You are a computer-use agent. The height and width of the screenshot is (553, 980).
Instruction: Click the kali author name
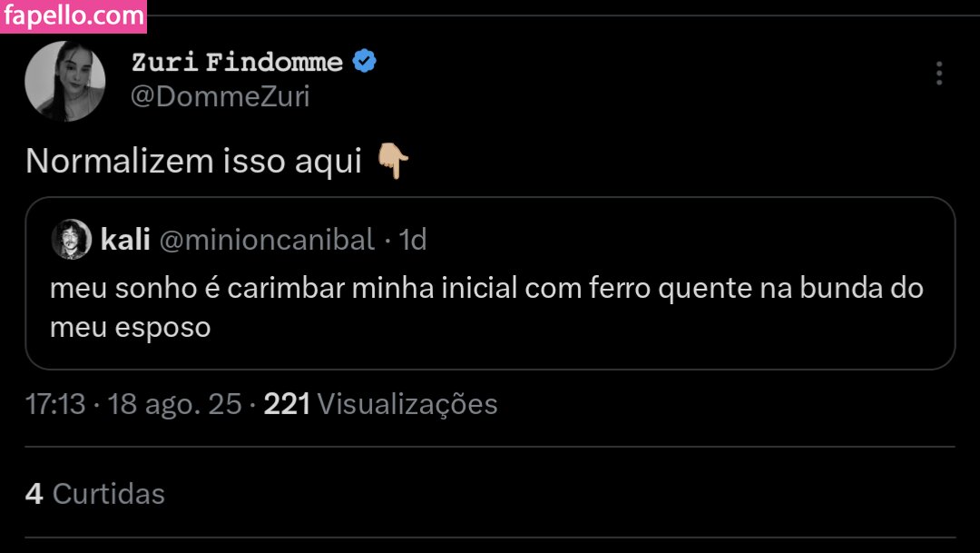click(x=126, y=240)
